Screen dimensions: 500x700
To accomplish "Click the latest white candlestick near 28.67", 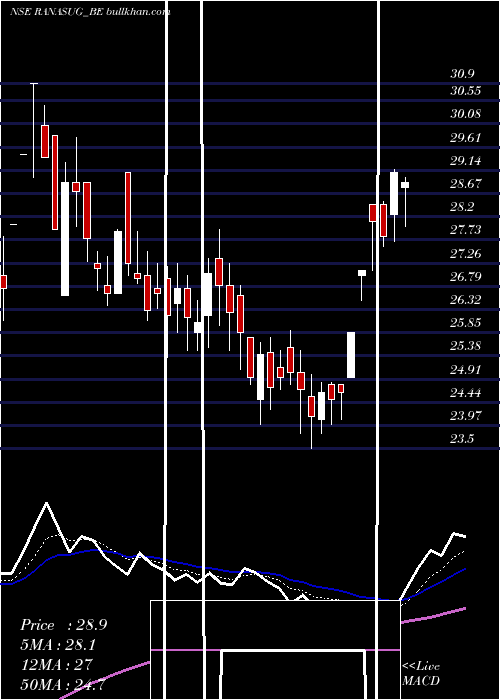I will (405, 185).
